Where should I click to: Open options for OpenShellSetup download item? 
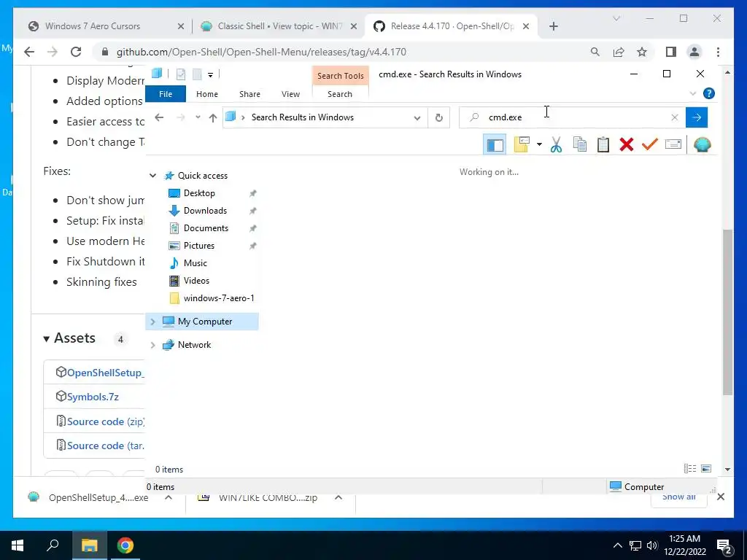point(169,497)
